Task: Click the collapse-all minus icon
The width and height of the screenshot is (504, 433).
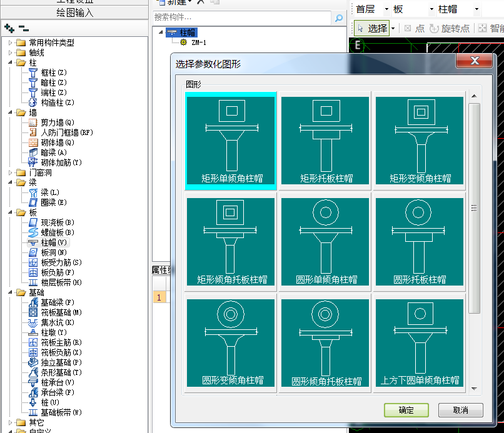Action: pos(24,28)
